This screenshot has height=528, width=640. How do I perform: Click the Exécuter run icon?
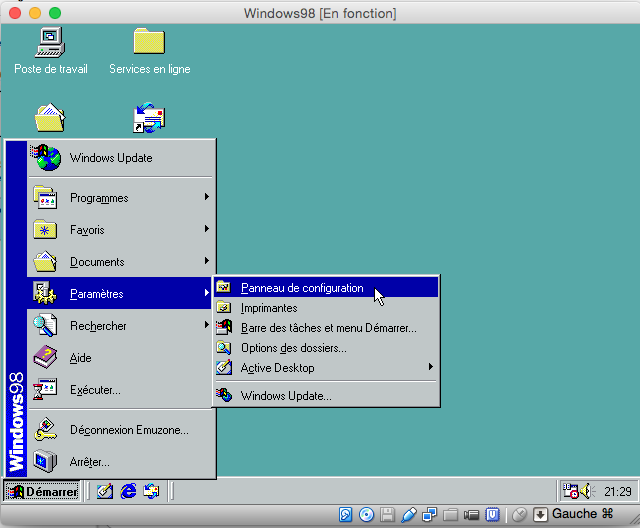(45, 389)
